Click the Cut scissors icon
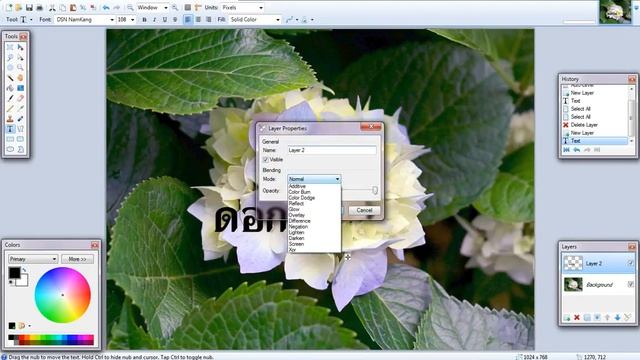 tap(52, 7)
